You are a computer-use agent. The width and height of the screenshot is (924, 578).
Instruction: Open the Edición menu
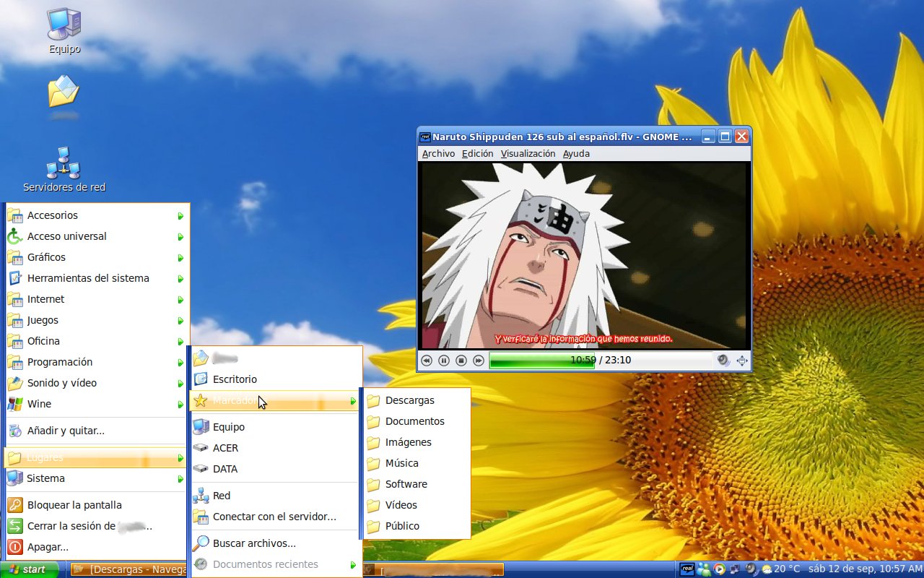[477, 153]
